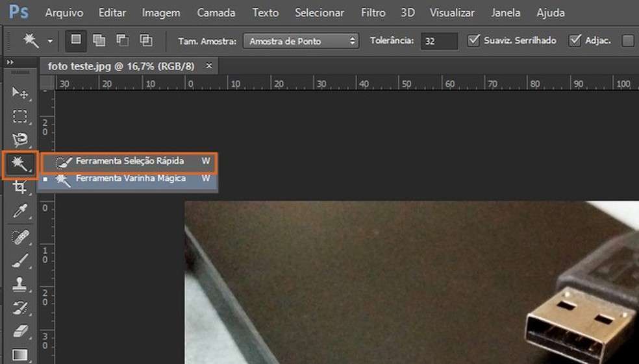Select the Brush tool
Image resolution: width=639 pixels, height=364 pixels.
(20, 260)
